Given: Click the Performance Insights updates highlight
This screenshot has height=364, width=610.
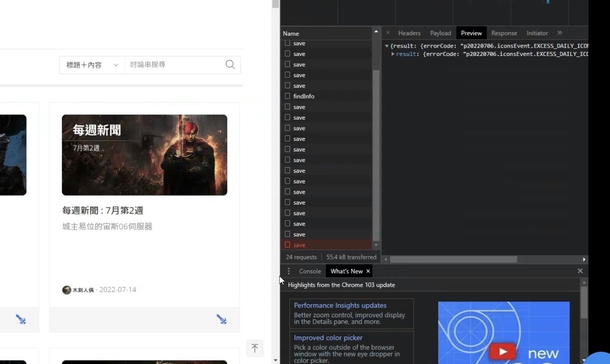Looking at the screenshot, I should [340, 305].
